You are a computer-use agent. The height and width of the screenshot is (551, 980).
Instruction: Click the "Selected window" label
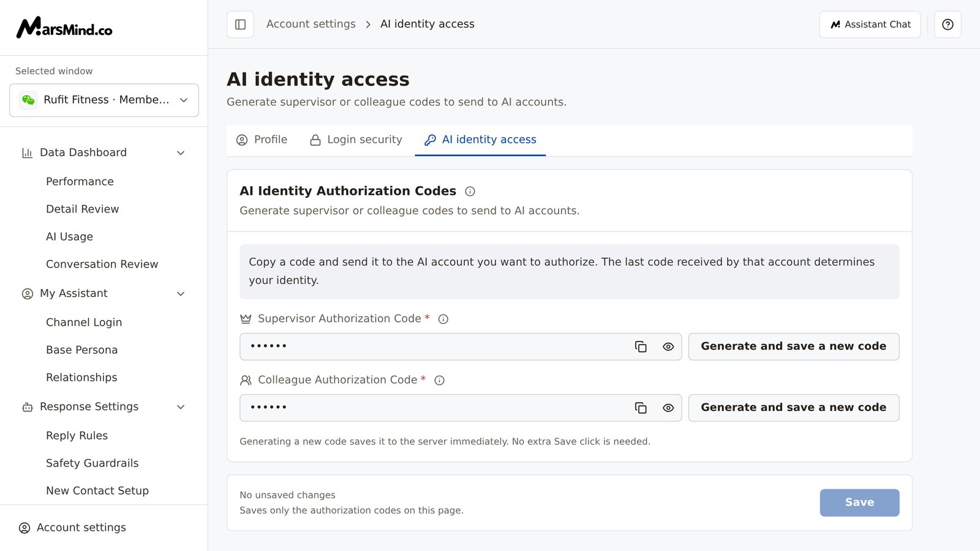(54, 71)
